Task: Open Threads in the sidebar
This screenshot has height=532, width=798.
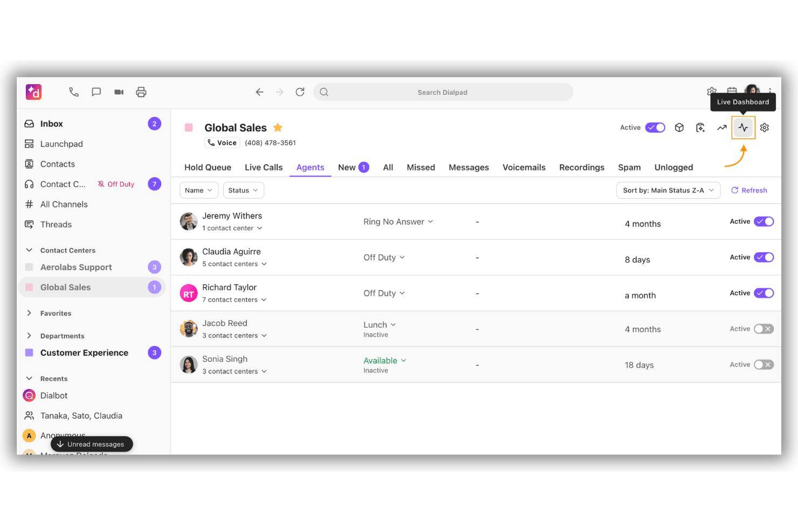Action: (92, 224)
